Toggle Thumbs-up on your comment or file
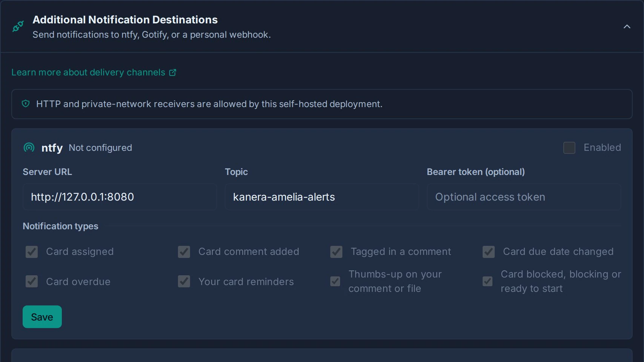Viewport: 644px width, 362px height. [335, 281]
